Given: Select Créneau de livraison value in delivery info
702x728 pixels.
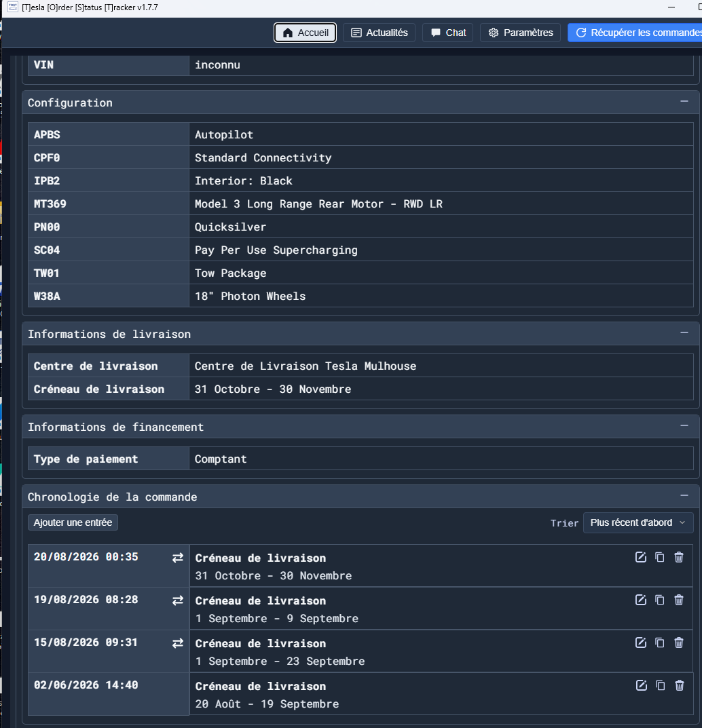Looking at the screenshot, I should pyautogui.click(x=273, y=389).
